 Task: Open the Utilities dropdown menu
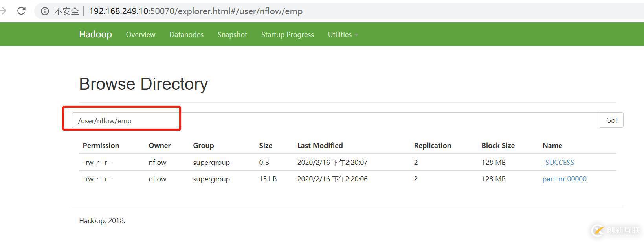(343, 35)
